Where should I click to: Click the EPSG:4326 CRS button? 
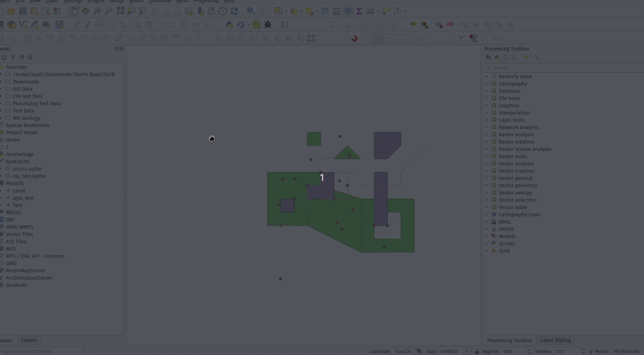click(x=626, y=351)
